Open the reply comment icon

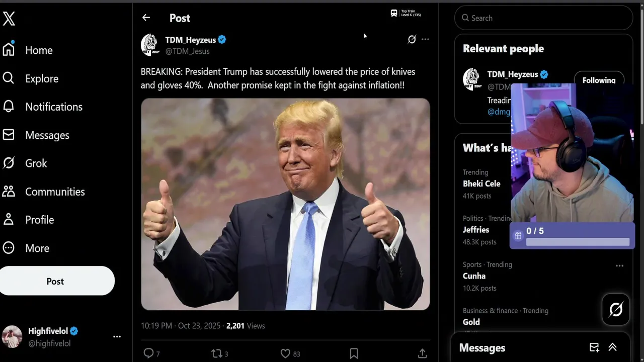(148, 353)
